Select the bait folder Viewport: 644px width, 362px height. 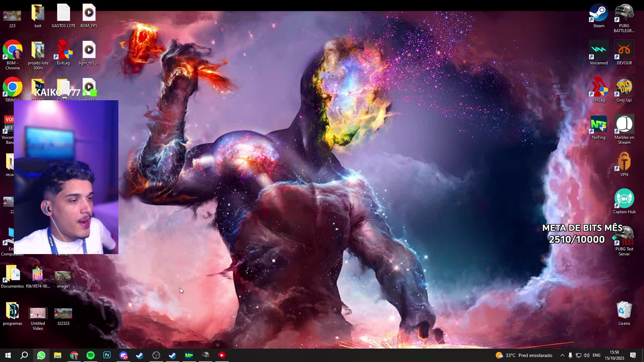point(38,16)
